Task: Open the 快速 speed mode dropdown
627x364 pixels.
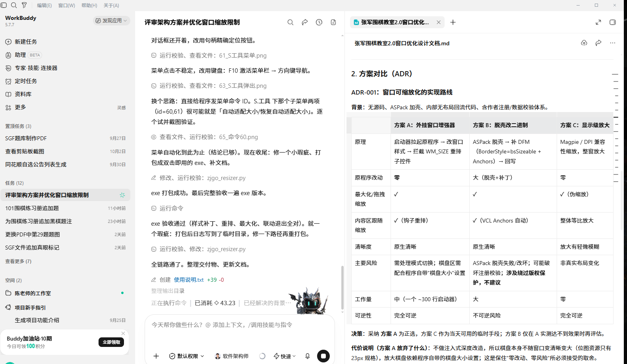Action: (285, 356)
